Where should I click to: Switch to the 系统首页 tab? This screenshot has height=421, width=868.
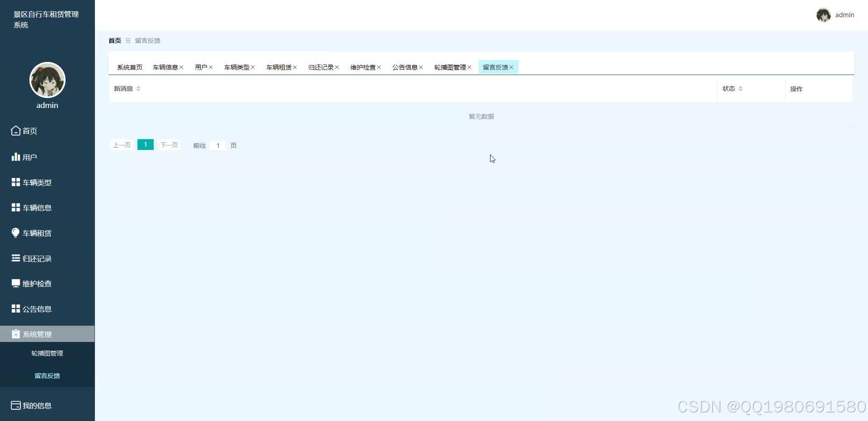pyautogui.click(x=129, y=67)
